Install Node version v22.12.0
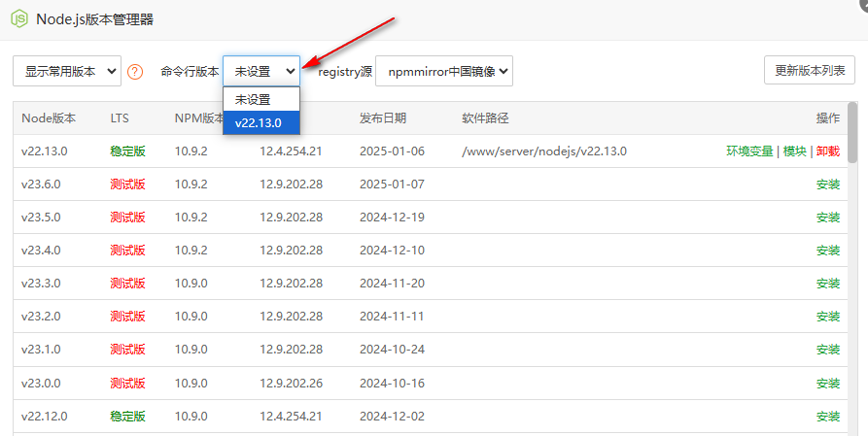868x436 pixels. click(x=827, y=416)
